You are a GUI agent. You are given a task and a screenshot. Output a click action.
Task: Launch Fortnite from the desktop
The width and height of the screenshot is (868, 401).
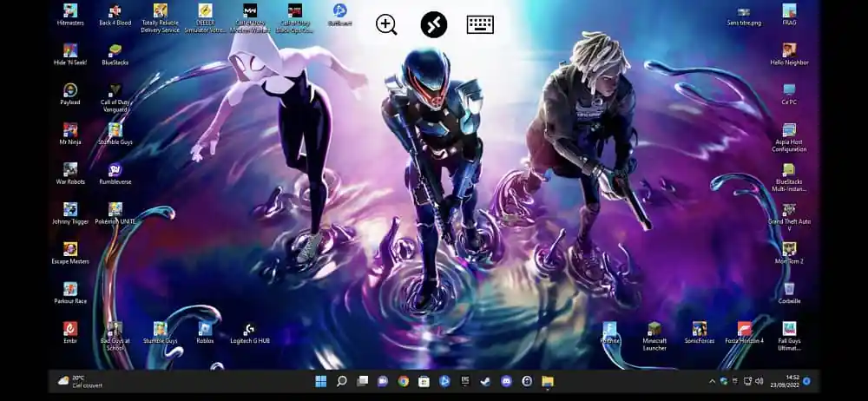tap(610, 332)
